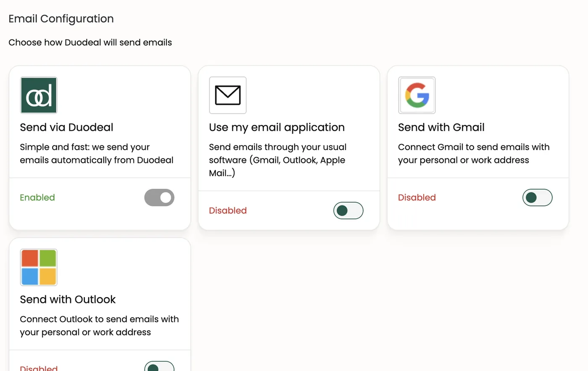This screenshot has width=588, height=371.
Task: Click the Duodeal logo icon
Action: click(x=39, y=95)
